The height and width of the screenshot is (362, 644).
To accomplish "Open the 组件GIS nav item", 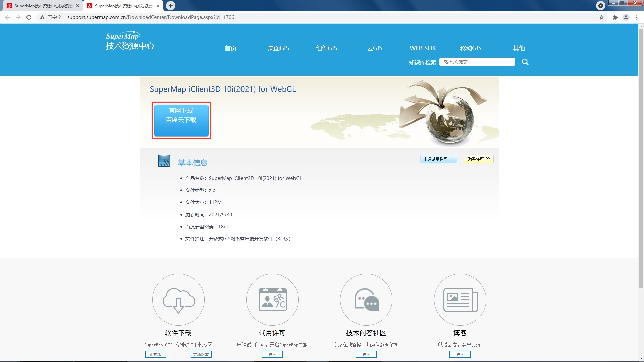I will coord(327,48).
